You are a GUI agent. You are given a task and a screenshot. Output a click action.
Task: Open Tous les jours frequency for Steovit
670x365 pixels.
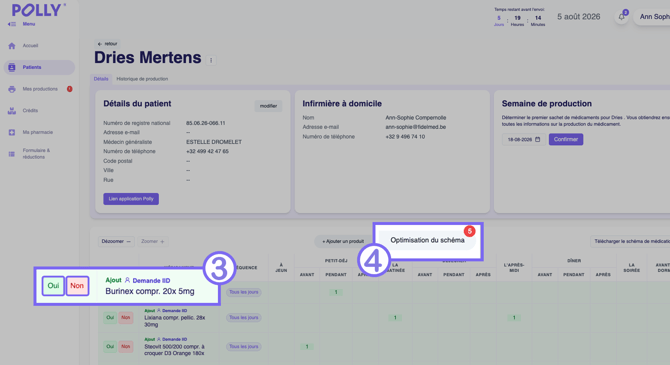pyautogui.click(x=244, y=347)
